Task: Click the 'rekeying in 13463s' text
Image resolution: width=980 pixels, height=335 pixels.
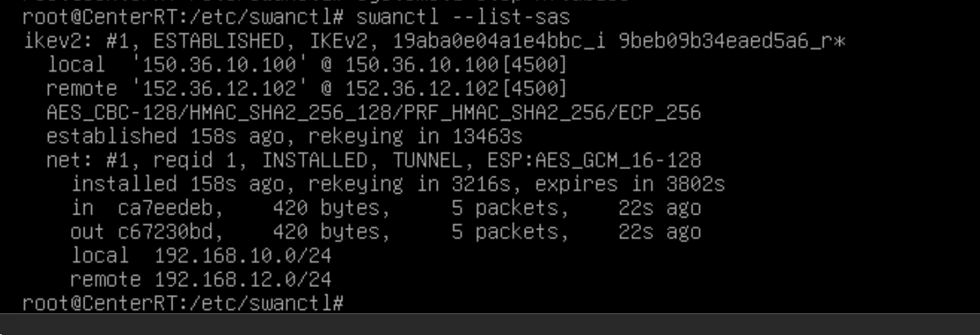Action: tap(415, 137)
